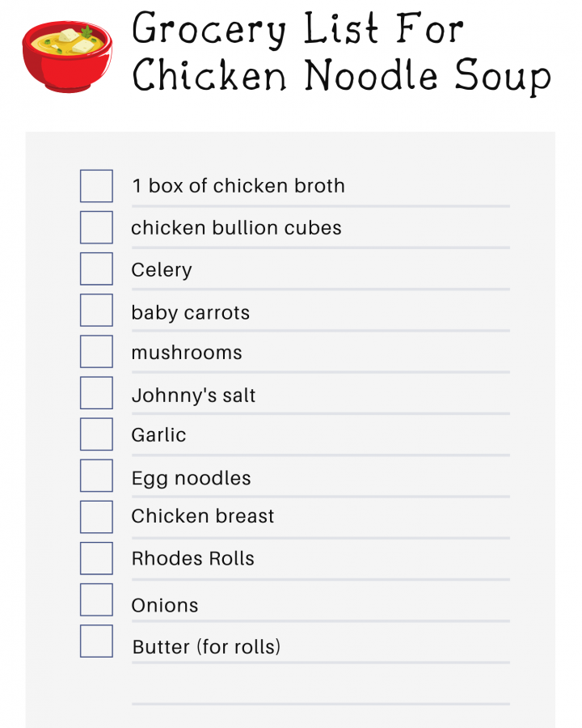Click the Rhodes Rolls item text
Viewport: 582px width, 728px height.
193,558
